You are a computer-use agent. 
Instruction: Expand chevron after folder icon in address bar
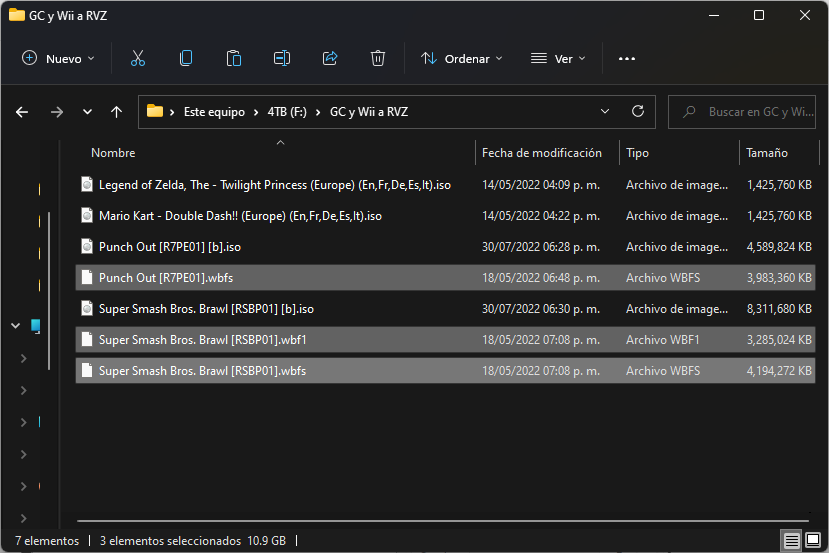coord(172,112)
